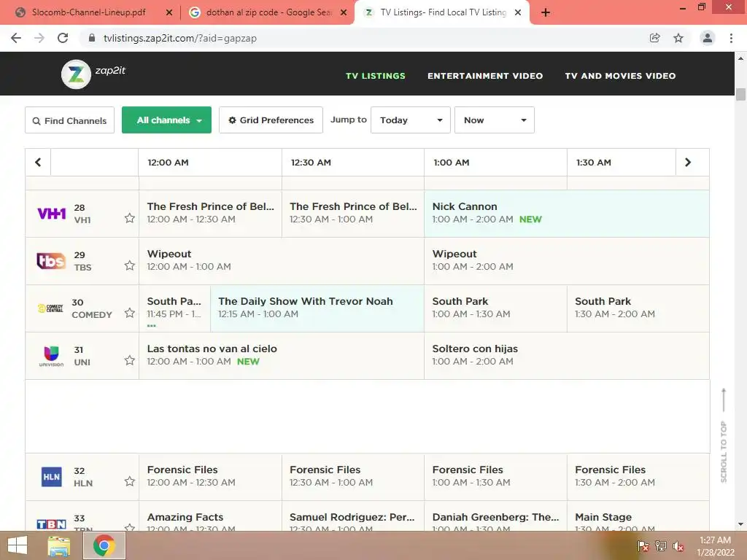Favorite the Comedy Central channel star

tap(130, 313)
